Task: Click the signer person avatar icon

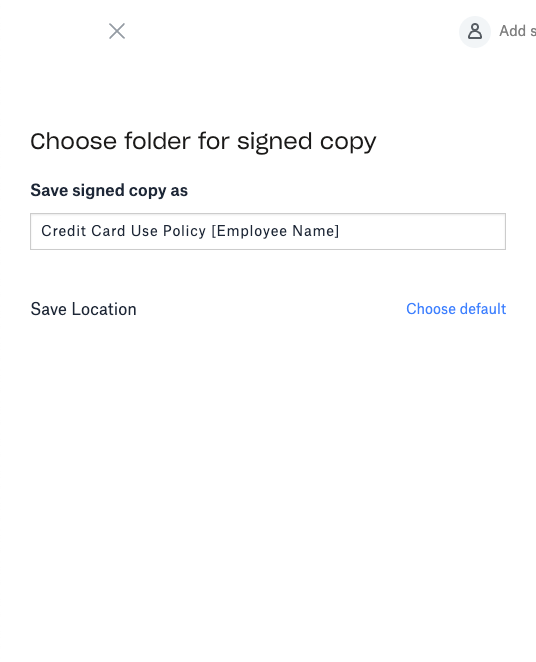Action: [x=475, y=32]
